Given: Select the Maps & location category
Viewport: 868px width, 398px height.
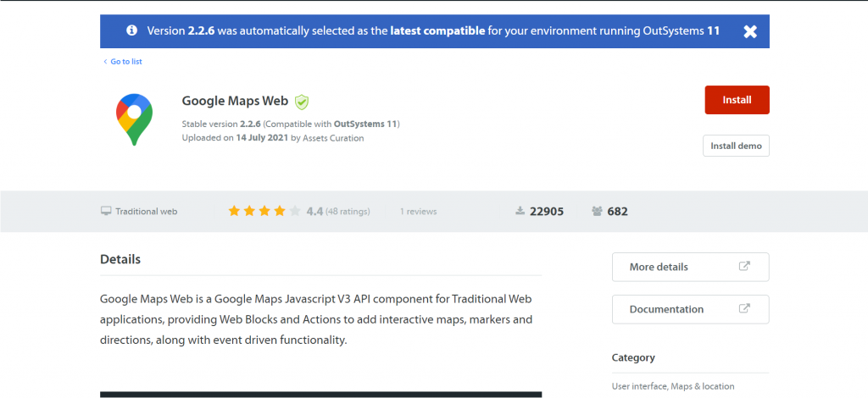Looking at the screenshot, I should coord(703,386).
